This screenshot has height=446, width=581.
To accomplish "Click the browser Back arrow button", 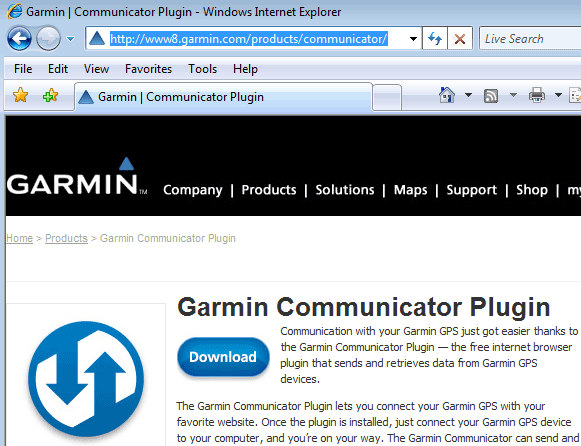I will (19, 38).
